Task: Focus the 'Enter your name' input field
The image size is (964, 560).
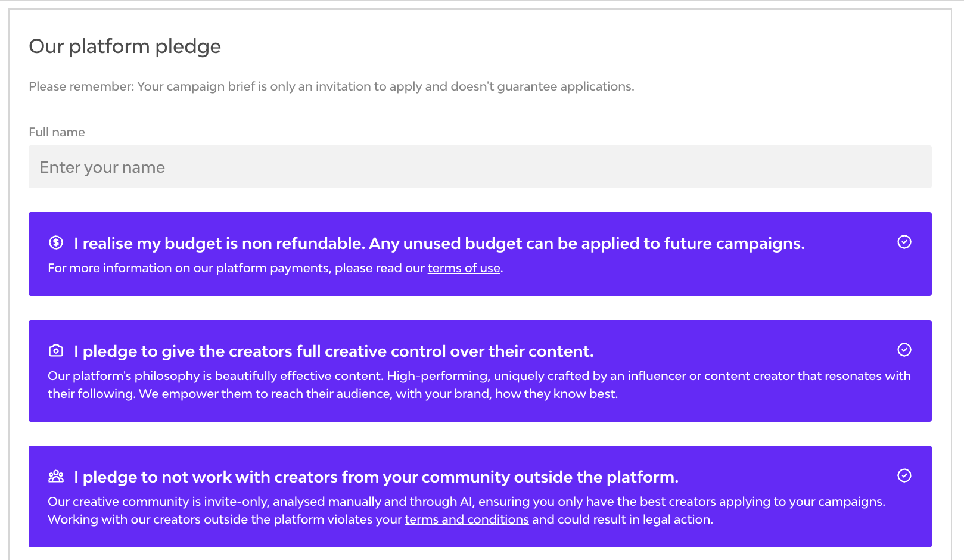Action: (480, 167)
